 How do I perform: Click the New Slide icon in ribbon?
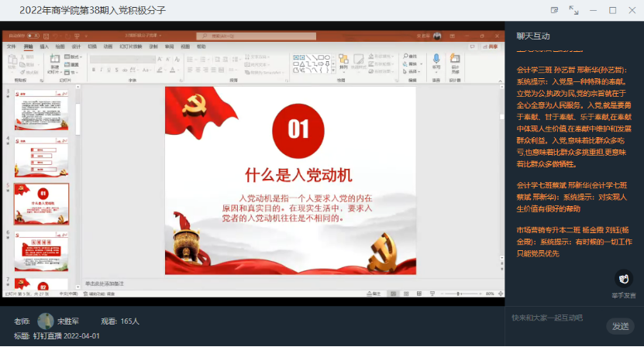pos(55,63)
